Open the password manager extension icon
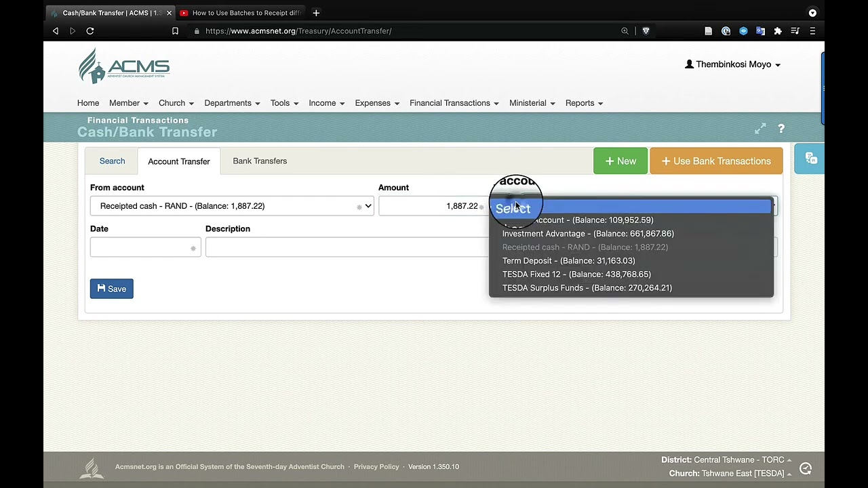This screenshot has width=868, height=488. 726,31
